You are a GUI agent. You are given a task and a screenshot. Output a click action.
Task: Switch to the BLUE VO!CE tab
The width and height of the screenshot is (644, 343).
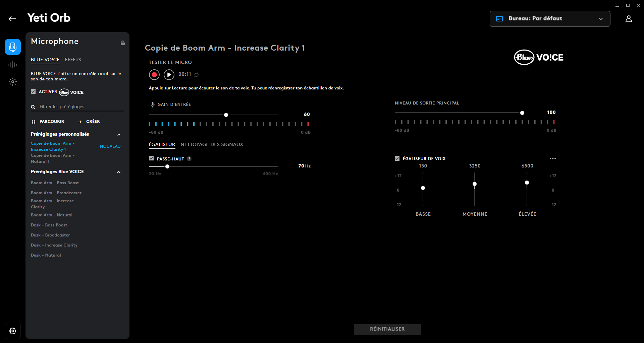click(45, 60)
